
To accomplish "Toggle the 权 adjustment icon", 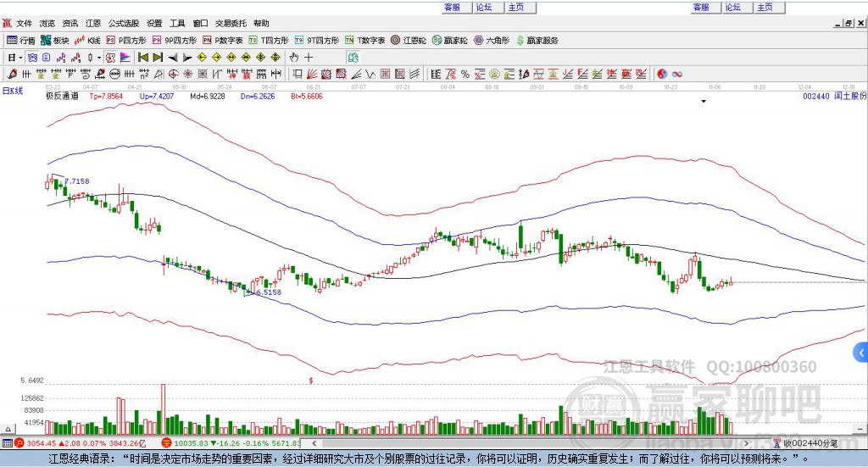I will [110, 58].
